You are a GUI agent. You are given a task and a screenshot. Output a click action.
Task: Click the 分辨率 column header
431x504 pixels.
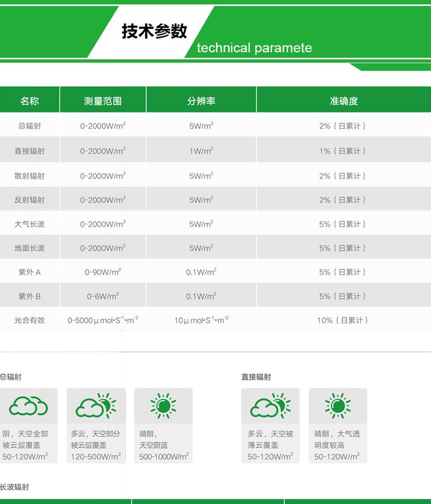tap(201, 100)
